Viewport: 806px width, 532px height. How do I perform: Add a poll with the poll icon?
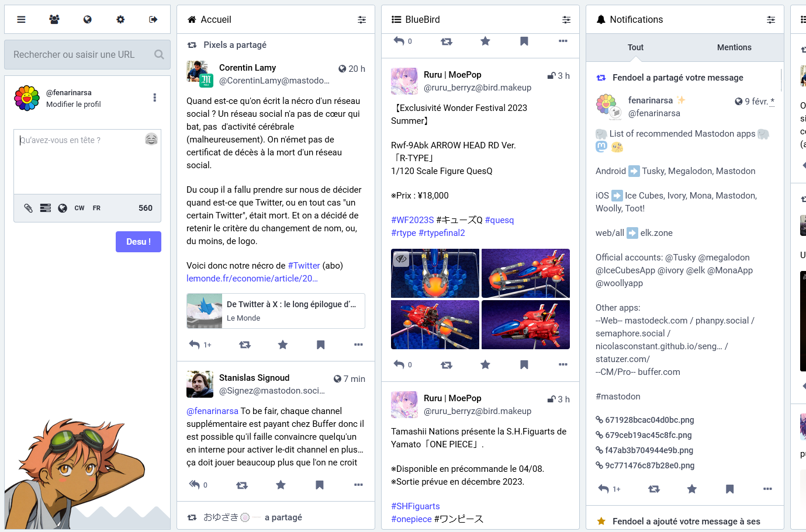[x=45, y=208]
